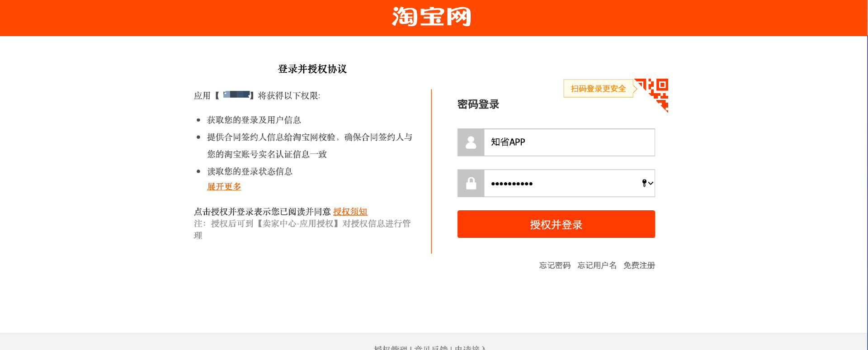Focus the masked password input field
The height and width of the screenshot is (350, 868).
point(561,183)
